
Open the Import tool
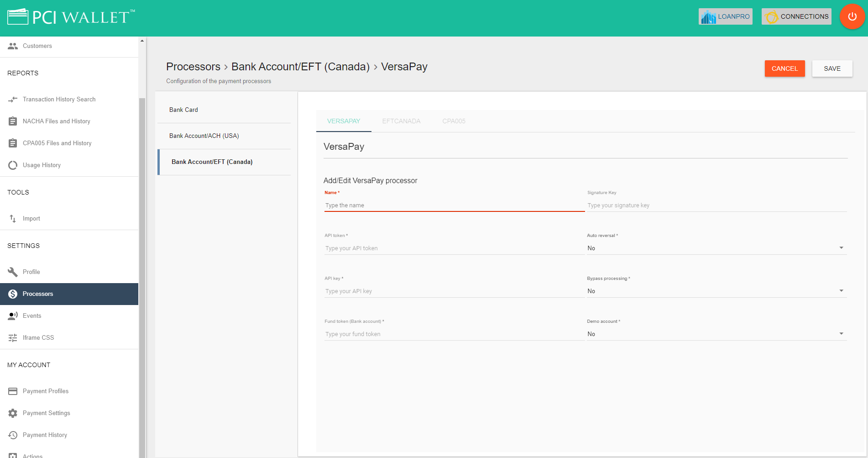[69, 218]
